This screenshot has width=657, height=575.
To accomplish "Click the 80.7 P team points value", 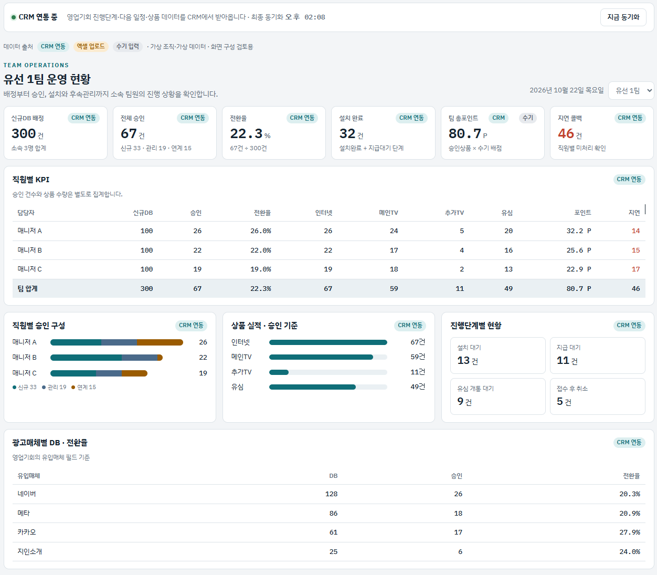I will pyautogui.click(x=468, y=134).
